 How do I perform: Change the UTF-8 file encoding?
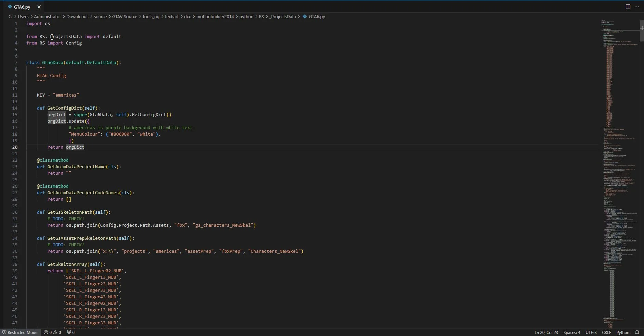click(x=591, y=332)
